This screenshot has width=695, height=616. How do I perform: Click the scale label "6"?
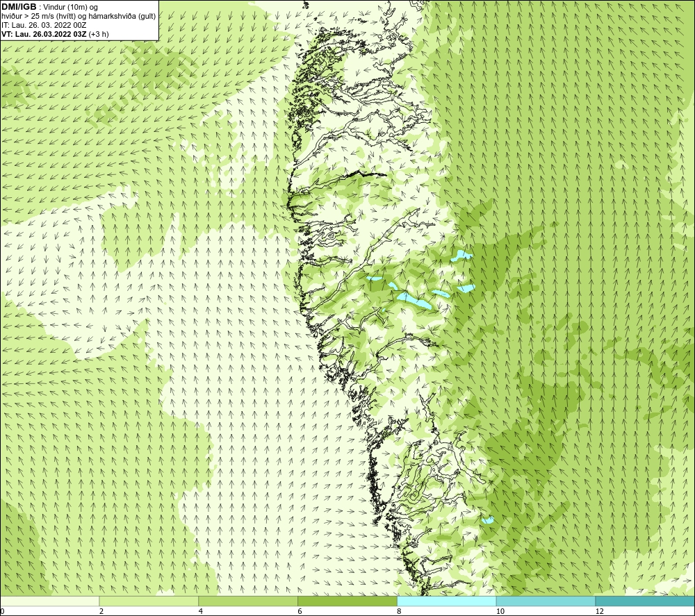click(300, 612)
